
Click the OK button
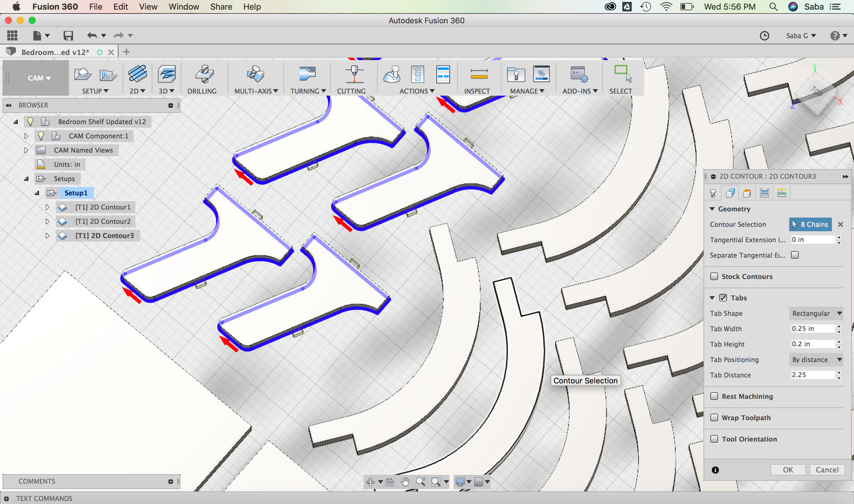click(x=788, y=470)
